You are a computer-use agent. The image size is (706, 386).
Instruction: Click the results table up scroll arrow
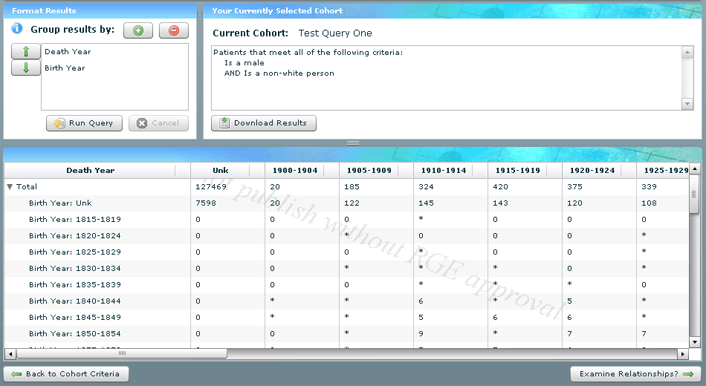pos(694,169)
